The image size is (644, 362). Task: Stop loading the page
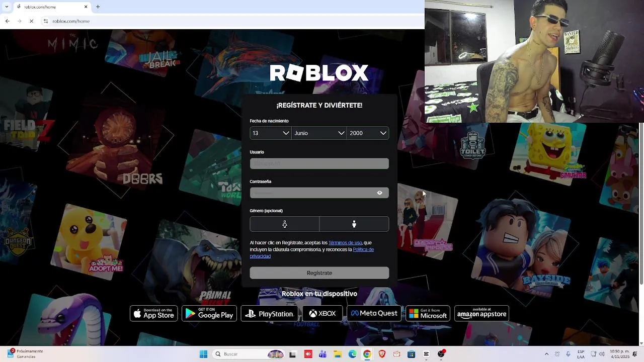tap(31, 21)
